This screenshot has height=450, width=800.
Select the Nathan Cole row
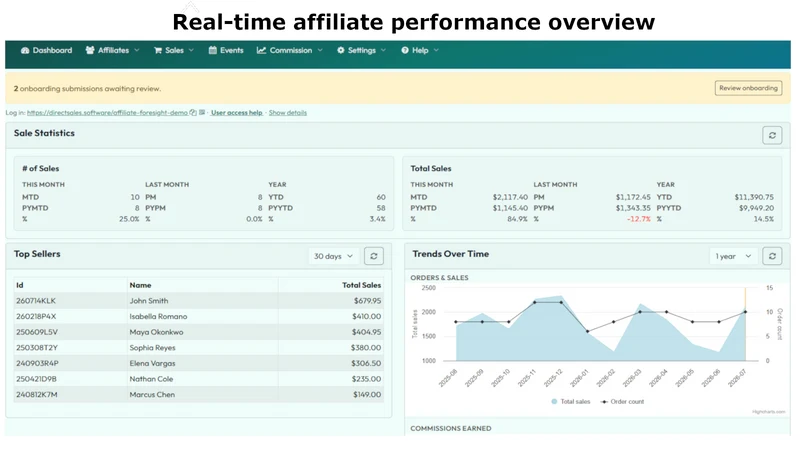click(x=198, y=379)
